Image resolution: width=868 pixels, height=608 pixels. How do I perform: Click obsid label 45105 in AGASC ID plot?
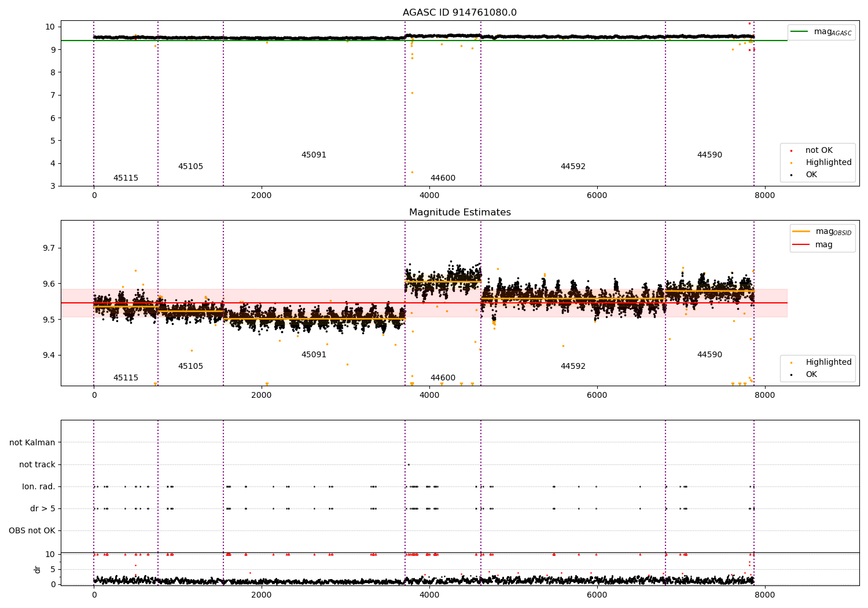pyautogui.click(x=190, y=167)
